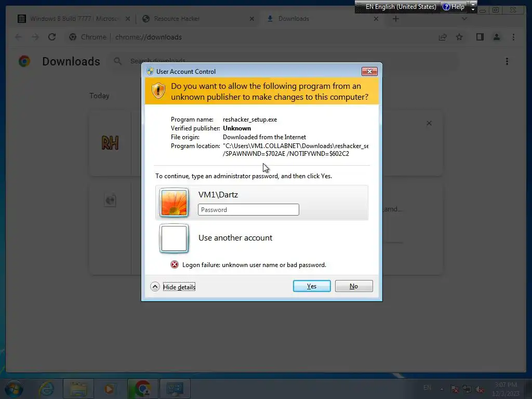Click the Chrome taskbar icon
The height and width of the screenshot is (399, 532).
coord(142,389)
